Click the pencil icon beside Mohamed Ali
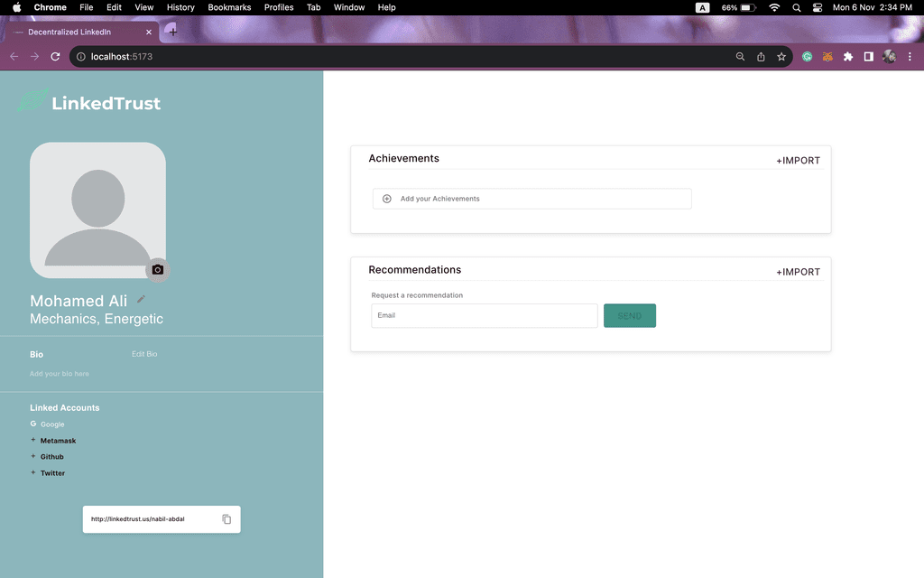Viewport: 924px width, 578px height. click(x=141, y=299)
